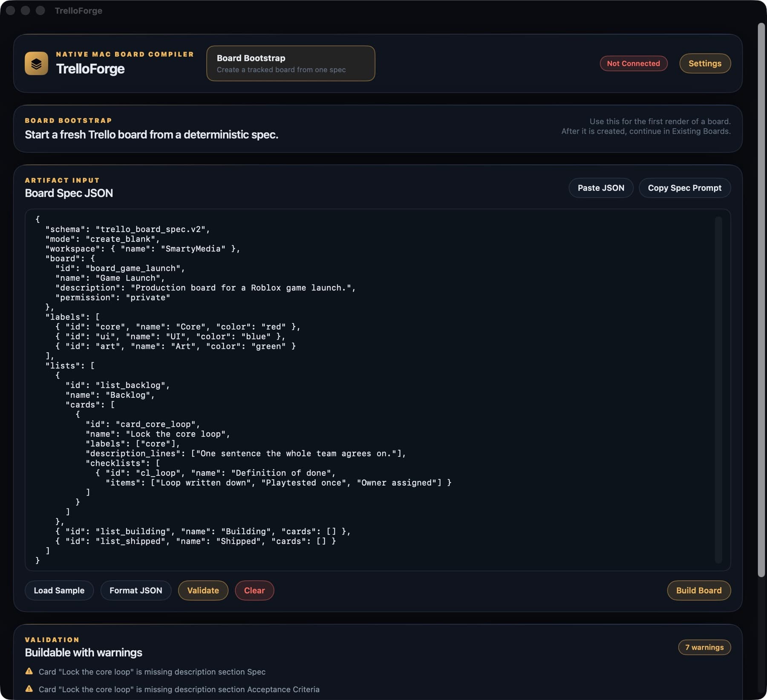Click inside the Board Spec JSON editor
Viewport: 767px width, 700px height.
pos(378,390)
